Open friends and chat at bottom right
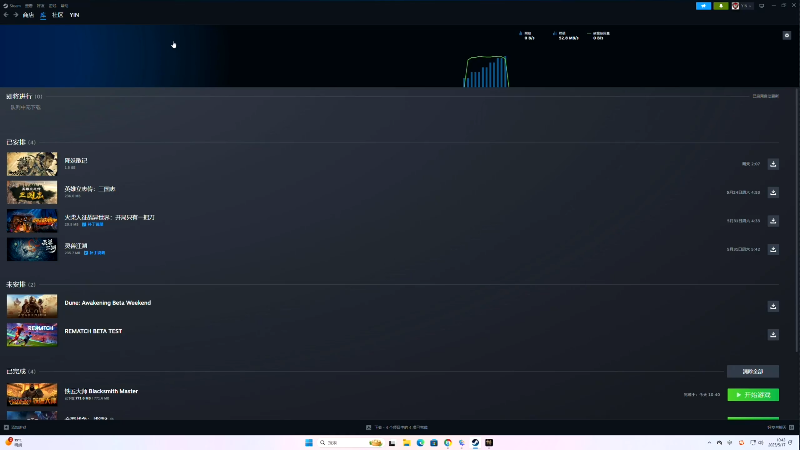This screenshot has height=450, width=800. (x=781, y=428)
